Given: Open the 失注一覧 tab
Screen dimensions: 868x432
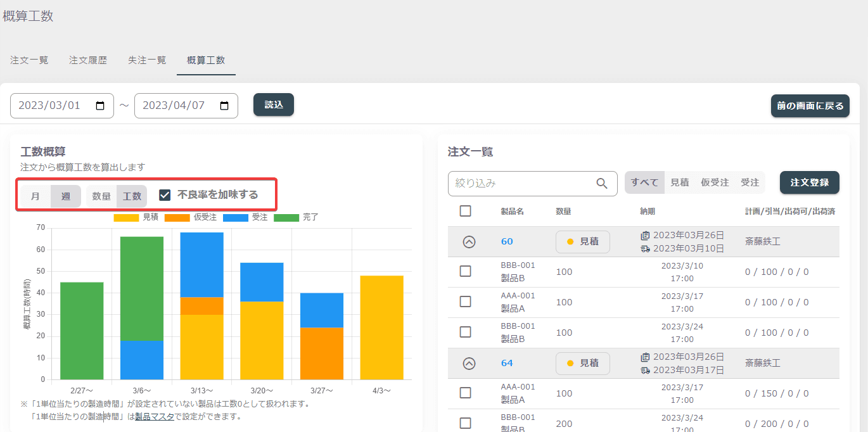Looking at the screenshot, I should 147,60.
